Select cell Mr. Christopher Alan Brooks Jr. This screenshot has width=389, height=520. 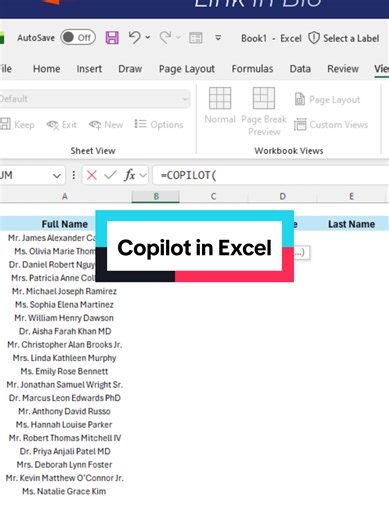65,345
